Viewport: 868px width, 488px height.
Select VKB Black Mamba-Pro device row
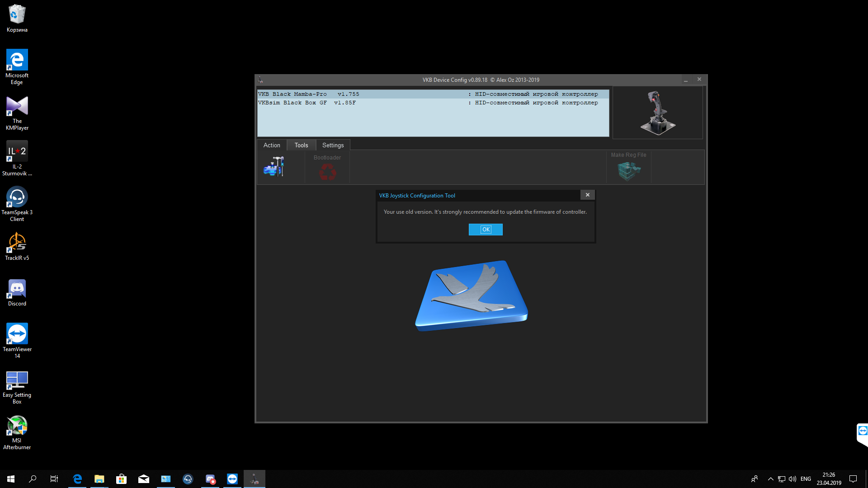point(433,94)
